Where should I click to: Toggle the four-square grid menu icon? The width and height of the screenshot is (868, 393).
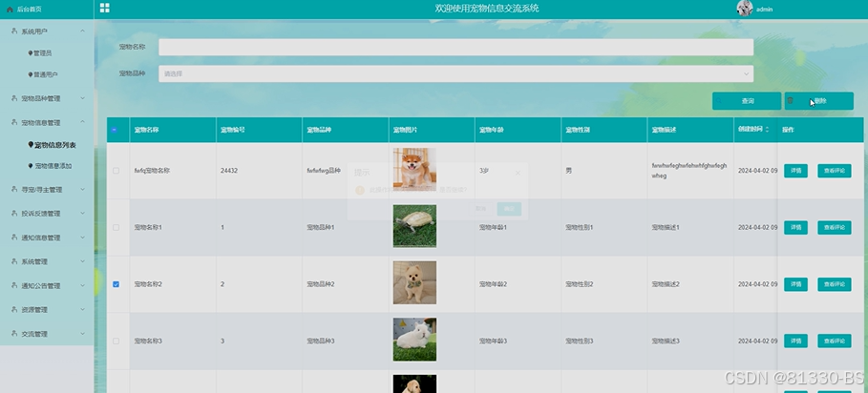point(105,8)
